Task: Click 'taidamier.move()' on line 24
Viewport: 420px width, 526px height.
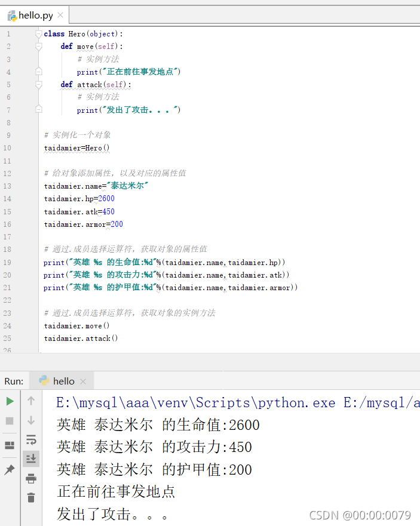Action: [77, 326]
